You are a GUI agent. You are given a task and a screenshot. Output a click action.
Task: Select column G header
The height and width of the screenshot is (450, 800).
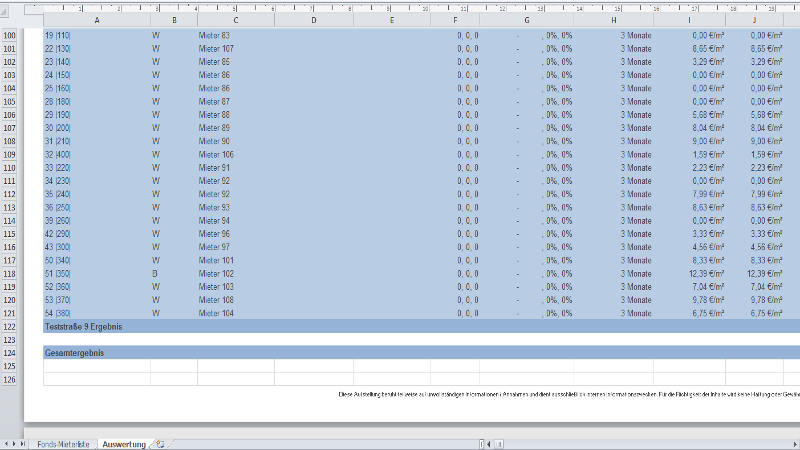(x=527, y=20)
